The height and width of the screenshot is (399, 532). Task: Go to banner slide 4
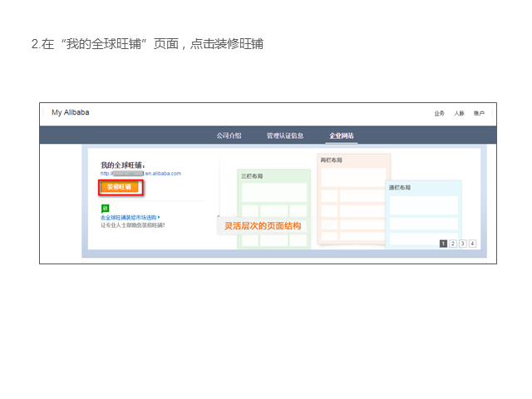pos(472,244)
